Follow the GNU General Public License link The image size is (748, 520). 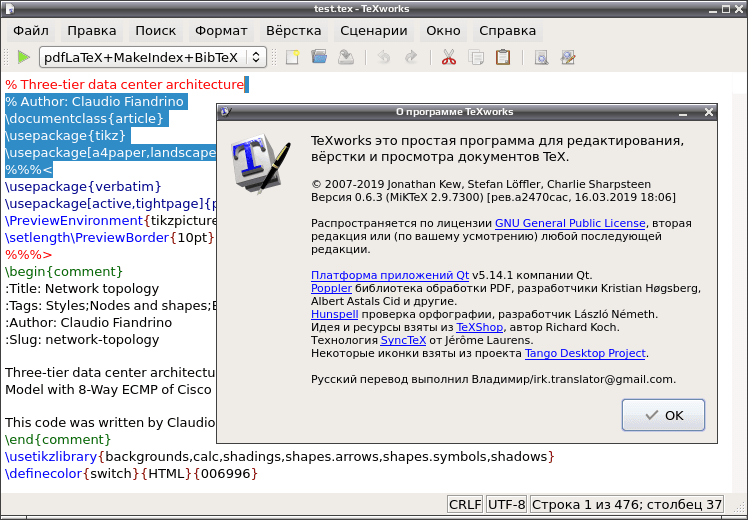point(570,223)
